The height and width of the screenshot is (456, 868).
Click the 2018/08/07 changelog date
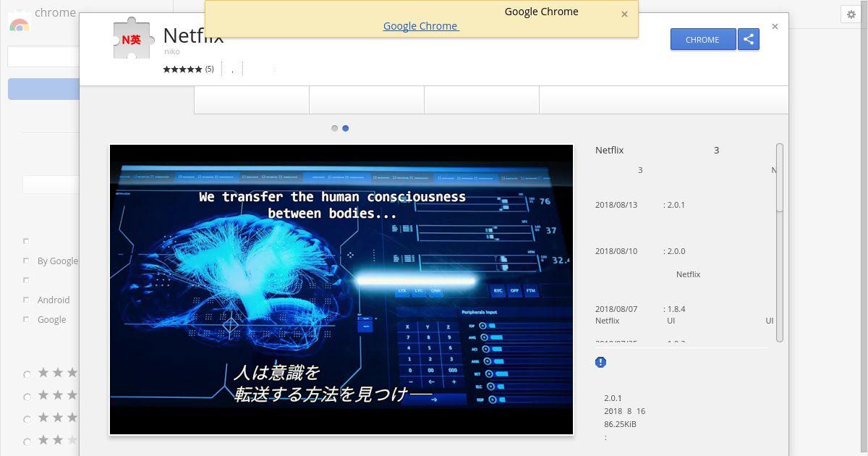point(616,309)
